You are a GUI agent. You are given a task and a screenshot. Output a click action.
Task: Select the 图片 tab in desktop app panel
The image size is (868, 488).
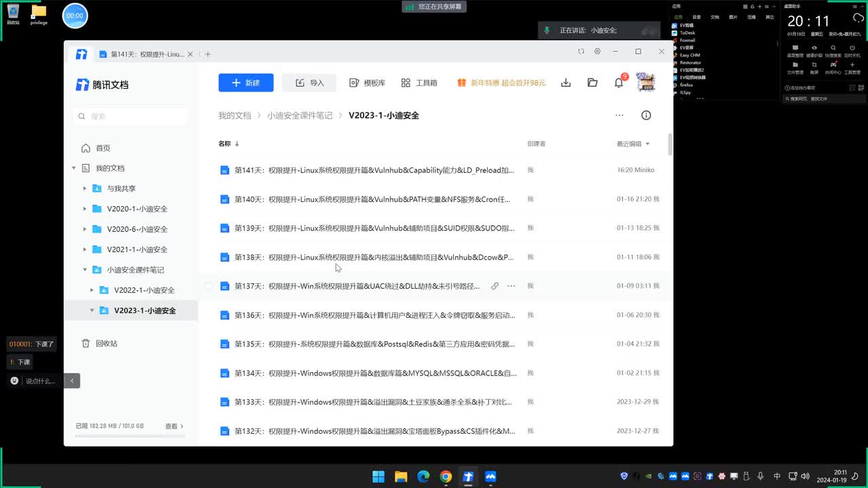coord(733,17)
